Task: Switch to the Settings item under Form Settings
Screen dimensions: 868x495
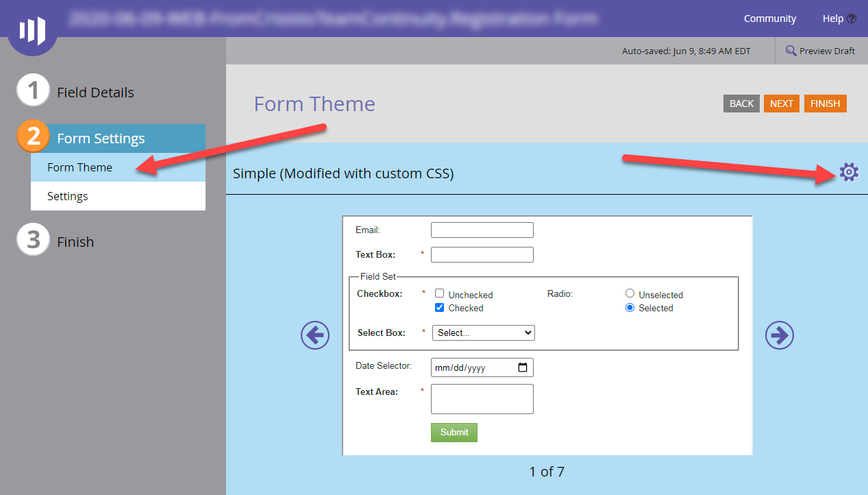Action: click(x=67, y=196)
